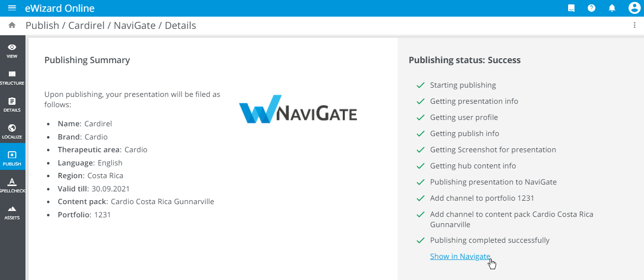The image size is (644, 280).
Task: Select the Publish sidebar tab
Action: coord(12,159)
